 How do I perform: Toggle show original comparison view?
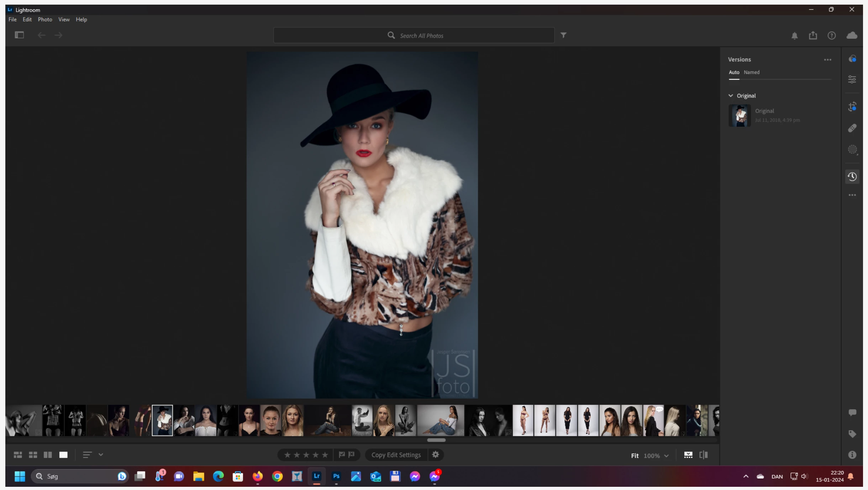pos(703,455)
